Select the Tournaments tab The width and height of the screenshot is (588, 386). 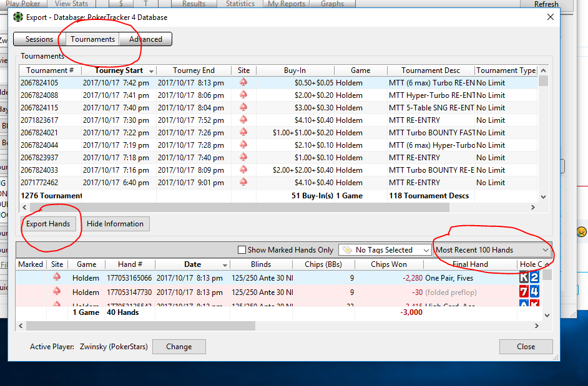(x=92, y=39)
